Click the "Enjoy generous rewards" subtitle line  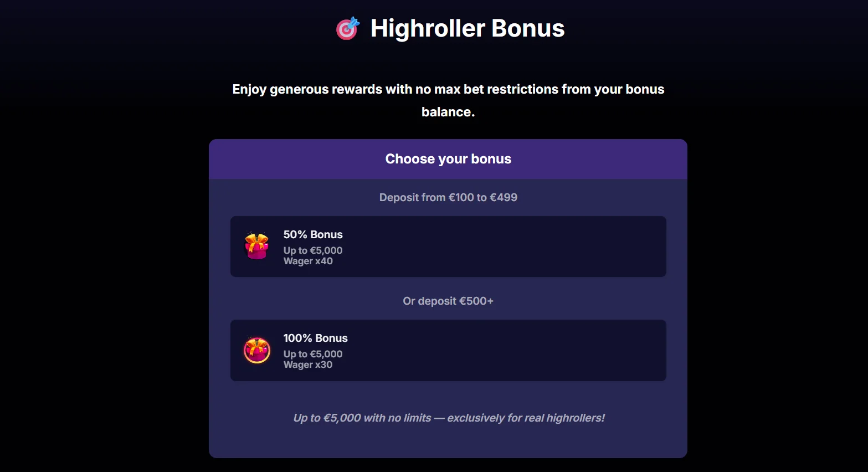click(x=448, y=89)
